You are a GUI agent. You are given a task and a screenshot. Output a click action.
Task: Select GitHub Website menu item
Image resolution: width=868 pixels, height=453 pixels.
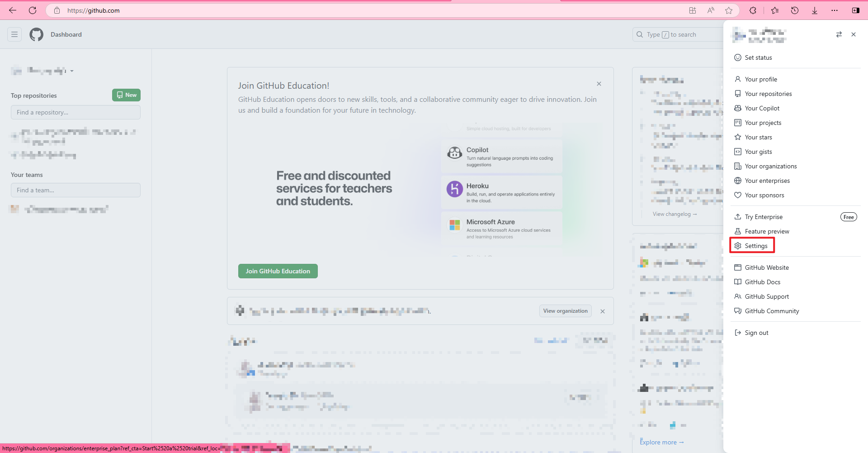796,267
